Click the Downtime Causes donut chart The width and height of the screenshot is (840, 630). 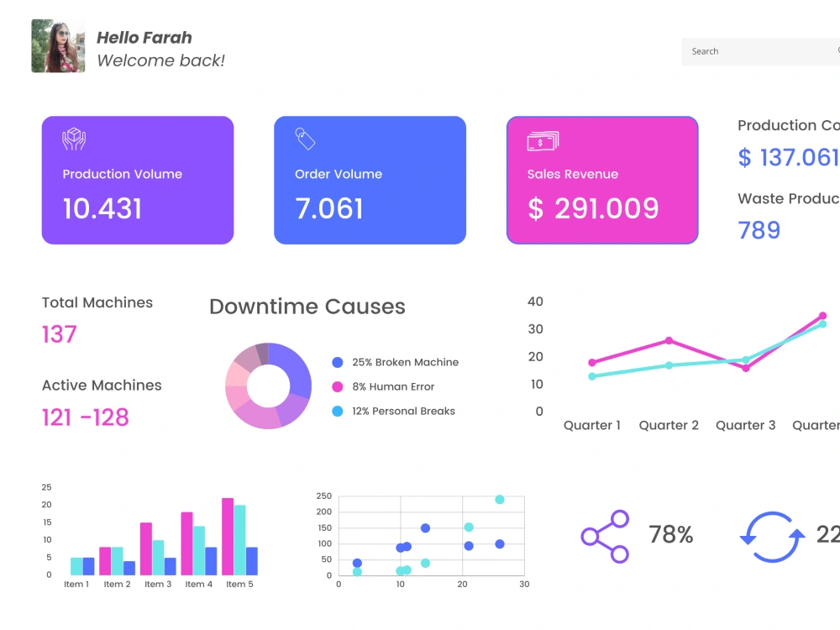[x=269, y=386]
